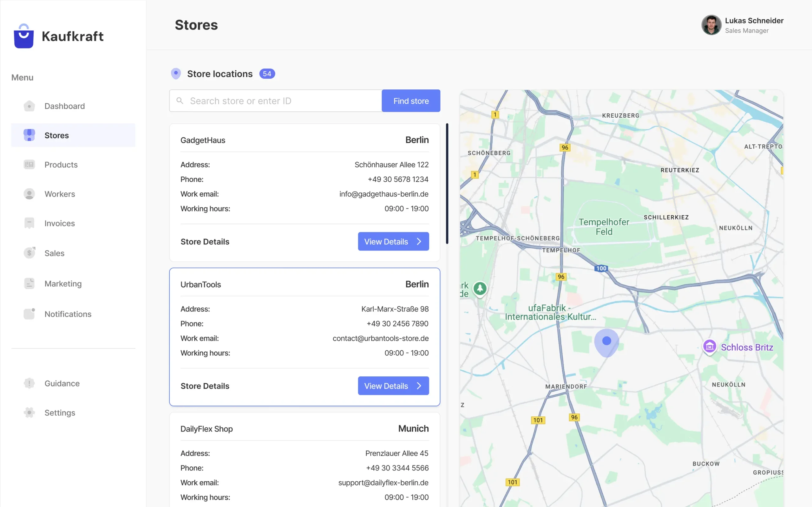
Task: Click the Products barcode icon
Action: pos(29,165)
